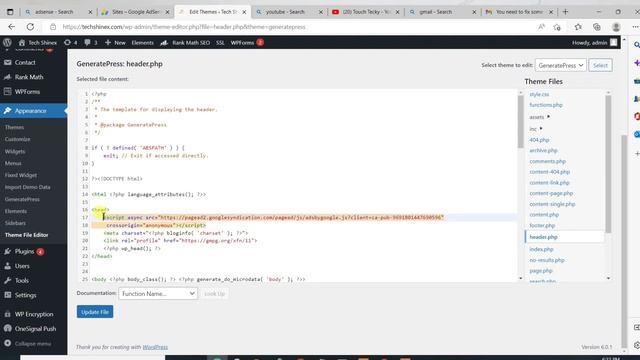Click the address bar URL field
The height and width of the screenshot is (360, 640).
click(286, 27)
